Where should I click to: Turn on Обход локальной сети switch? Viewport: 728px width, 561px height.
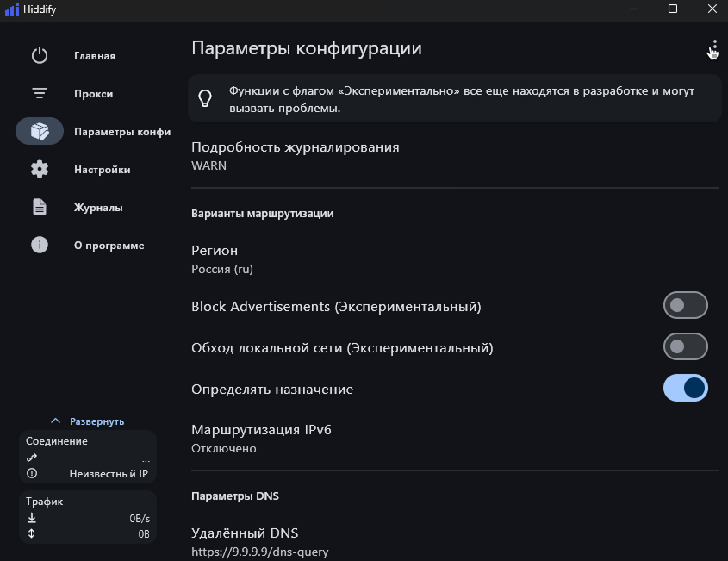coord(685,347)
